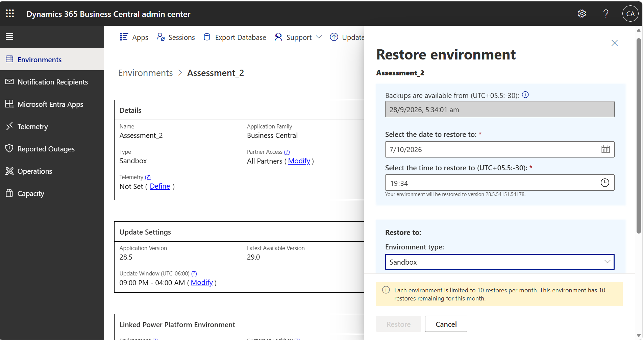This screenshot has width=644, height=340.
Task: Click Modify link for Update Window
Action: 202,283
